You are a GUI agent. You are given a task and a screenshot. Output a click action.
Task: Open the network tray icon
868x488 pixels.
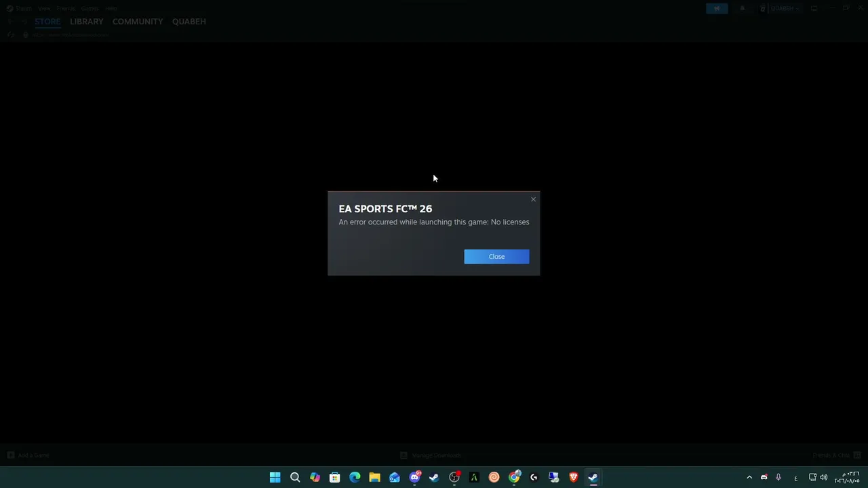point(812,477)
